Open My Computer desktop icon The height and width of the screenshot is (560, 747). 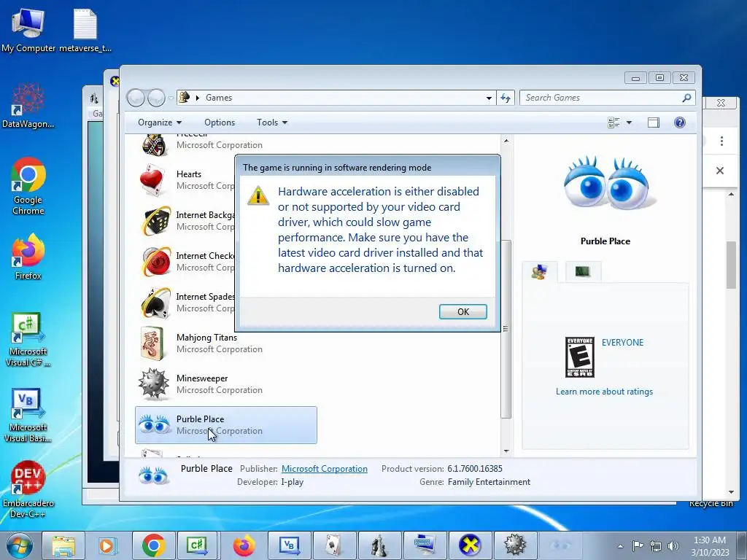pos(28,29)
